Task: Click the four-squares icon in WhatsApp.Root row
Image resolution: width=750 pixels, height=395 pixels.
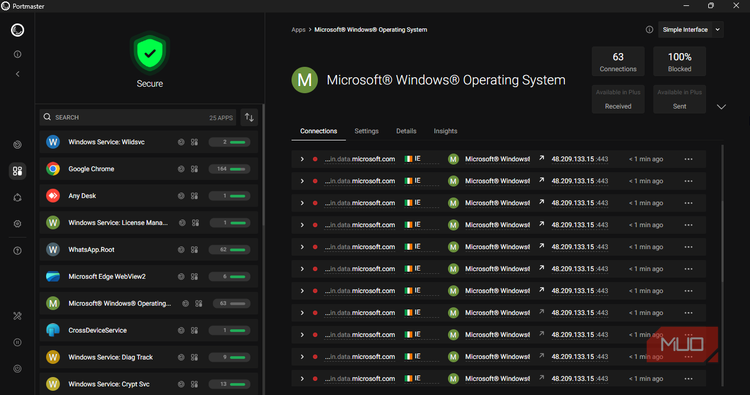Action: coord(194,250)
